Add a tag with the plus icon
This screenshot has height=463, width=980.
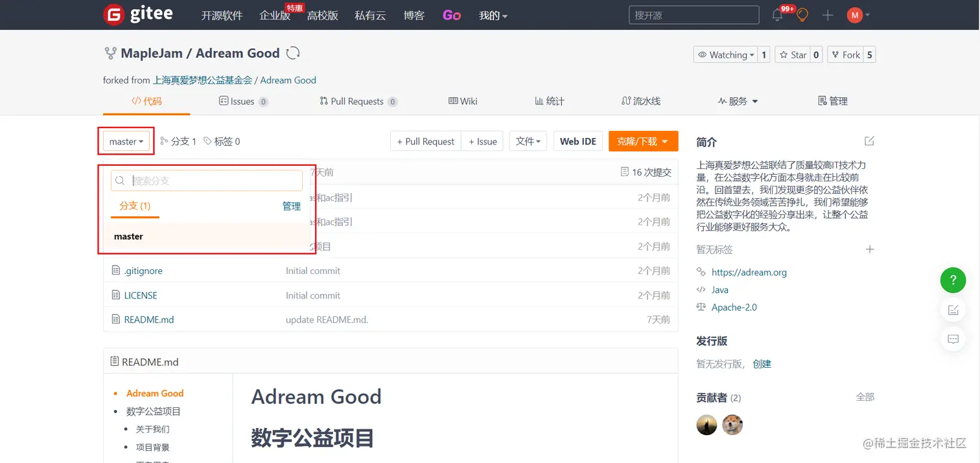(870, 249)
